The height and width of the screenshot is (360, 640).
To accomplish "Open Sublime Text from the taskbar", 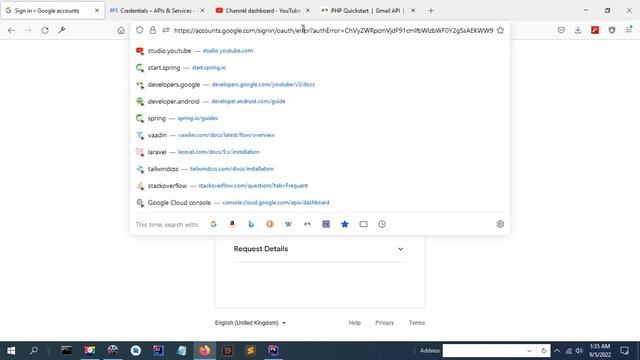I will coord(251,351).
